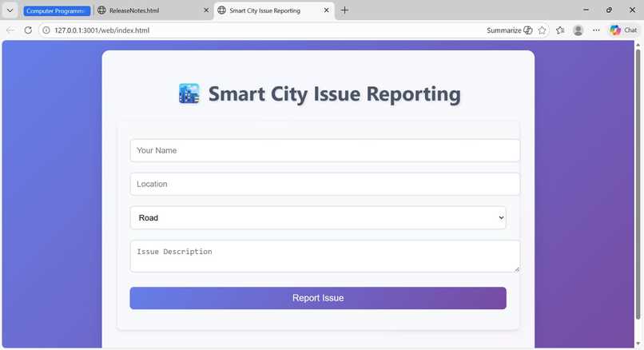
Task: Open Settings and more ellipsis menu
Action: (596, 30)
